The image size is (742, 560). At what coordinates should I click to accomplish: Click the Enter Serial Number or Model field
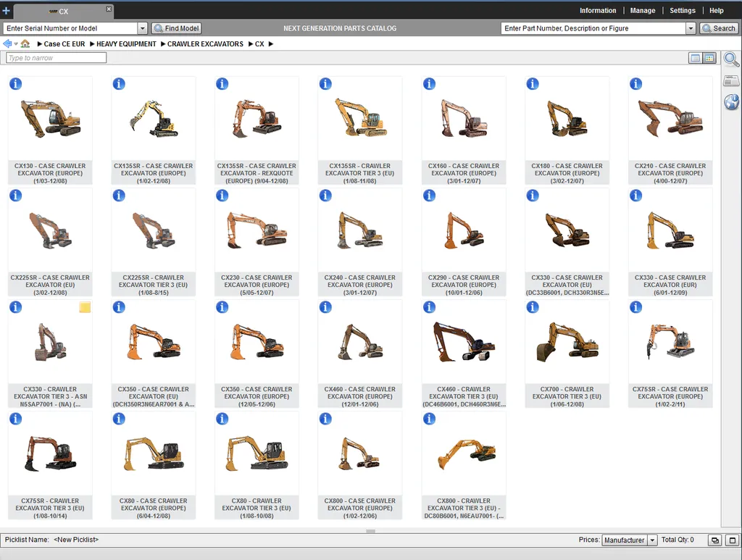pyautogui.click(x=71, y=28)
